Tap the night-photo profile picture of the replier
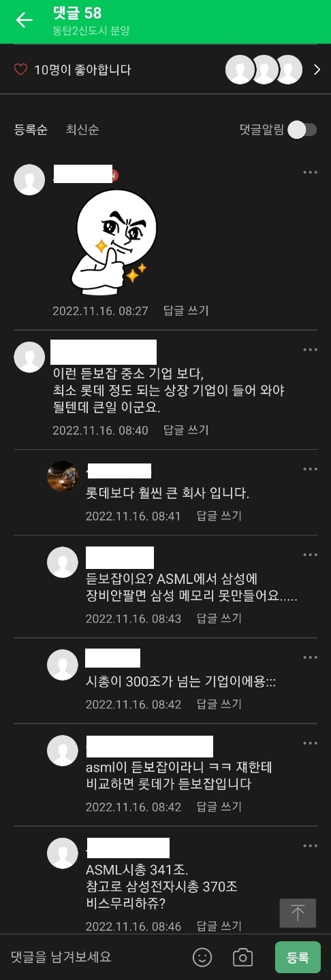The width and height of the screenshot is (331, 980). pyautogui.click(x=62, y=476)
